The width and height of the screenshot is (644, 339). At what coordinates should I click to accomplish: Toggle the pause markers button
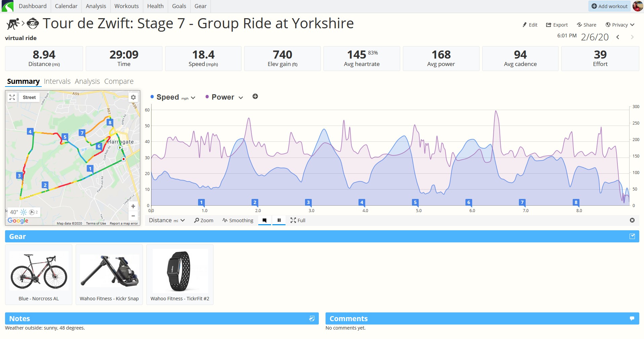(x=279, y=221)
